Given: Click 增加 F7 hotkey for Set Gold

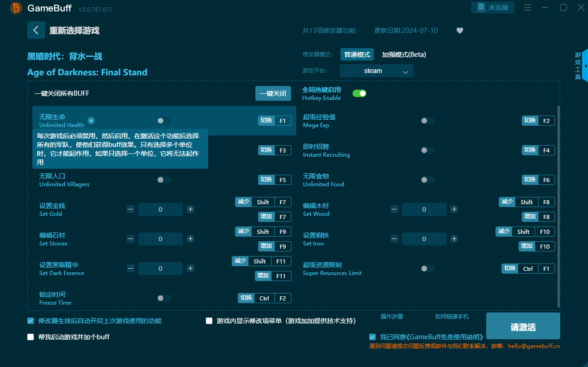Looking at the screenshot, I should point(275,217).
